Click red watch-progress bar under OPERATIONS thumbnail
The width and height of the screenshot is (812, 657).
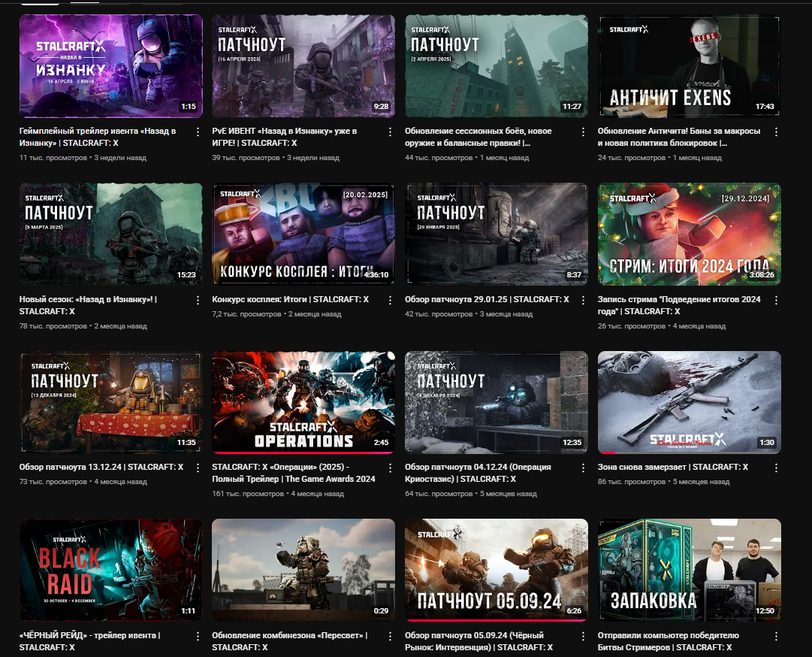pos(303,453)
